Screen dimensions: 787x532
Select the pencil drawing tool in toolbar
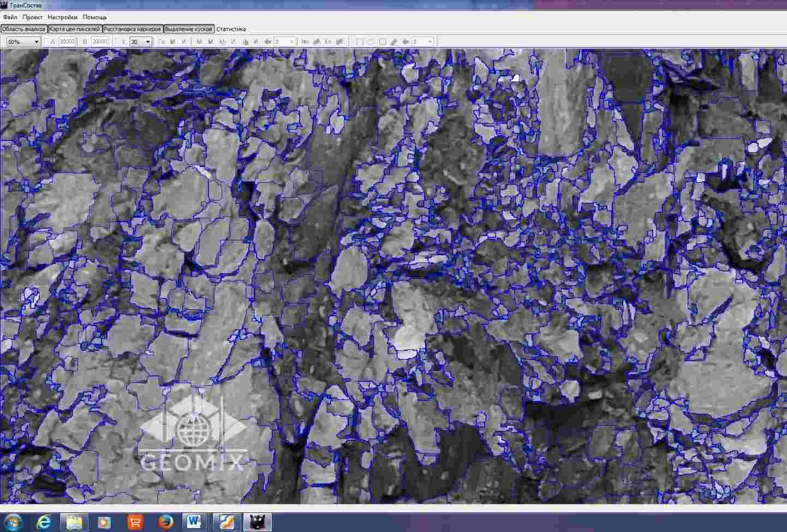394,42
